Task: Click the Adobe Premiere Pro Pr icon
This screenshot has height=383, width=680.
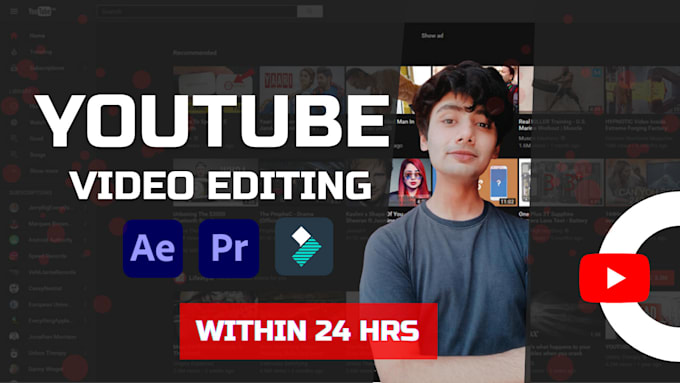Action: pos(229,249)
